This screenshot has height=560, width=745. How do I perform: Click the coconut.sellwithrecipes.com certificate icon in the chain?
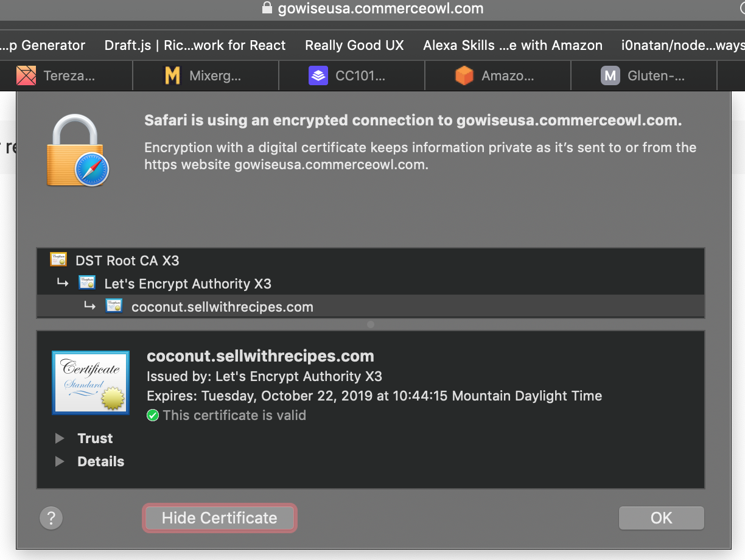point(114,306)
